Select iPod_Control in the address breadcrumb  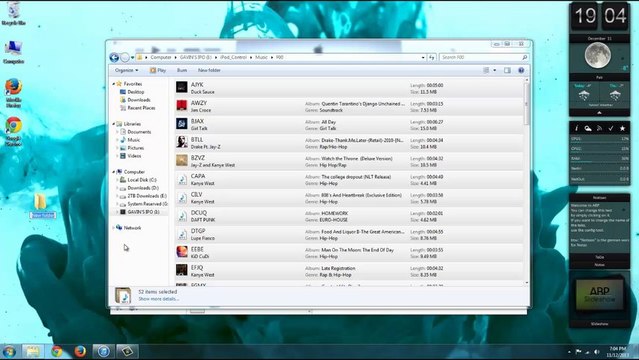[x=234, y=57]
